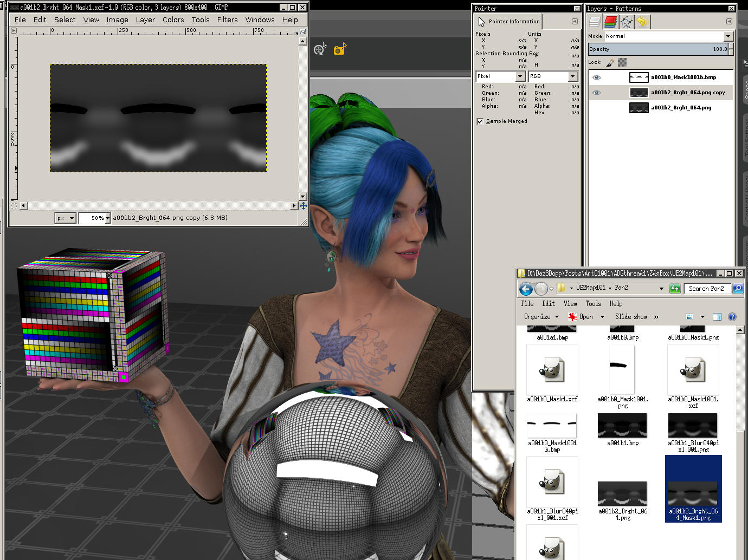Hide the a001b2_Brght_064.png copy layer
The image size is (748, 560).
tap(597, 93)
